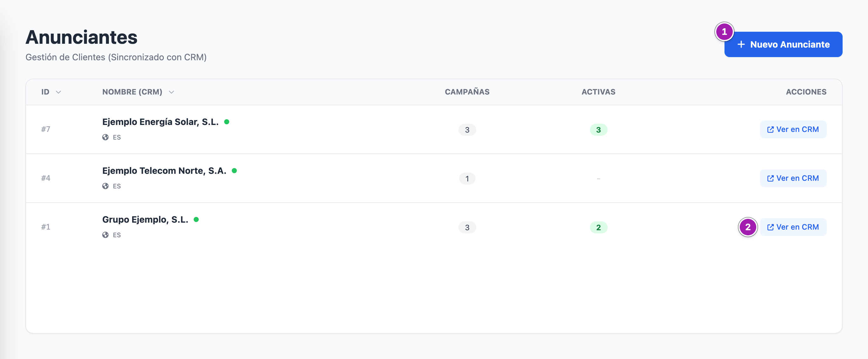868x359 pixels.
Task: Click the green status dot beside Ejemplo Telecom Norte
Action: [234, 171]
